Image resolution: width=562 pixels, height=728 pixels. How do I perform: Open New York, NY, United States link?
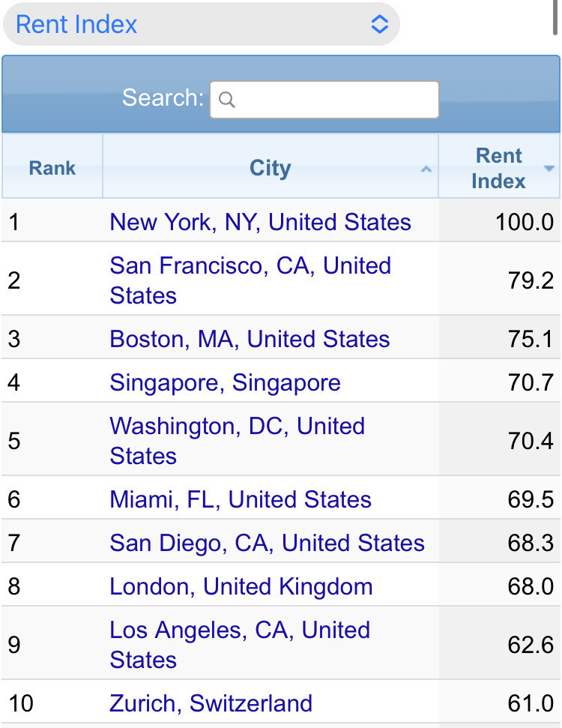tap(260, 222)
